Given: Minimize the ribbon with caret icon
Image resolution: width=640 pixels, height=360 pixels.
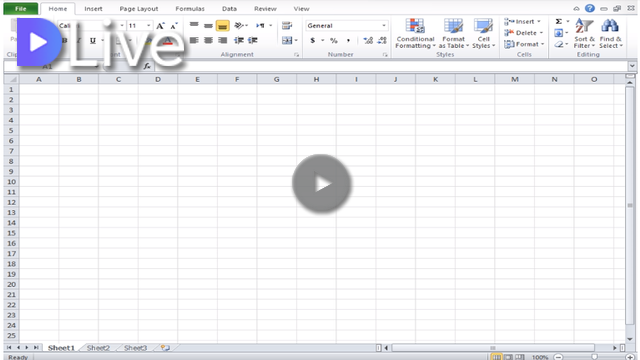Looking at the screenshot, I should (576, 9).
